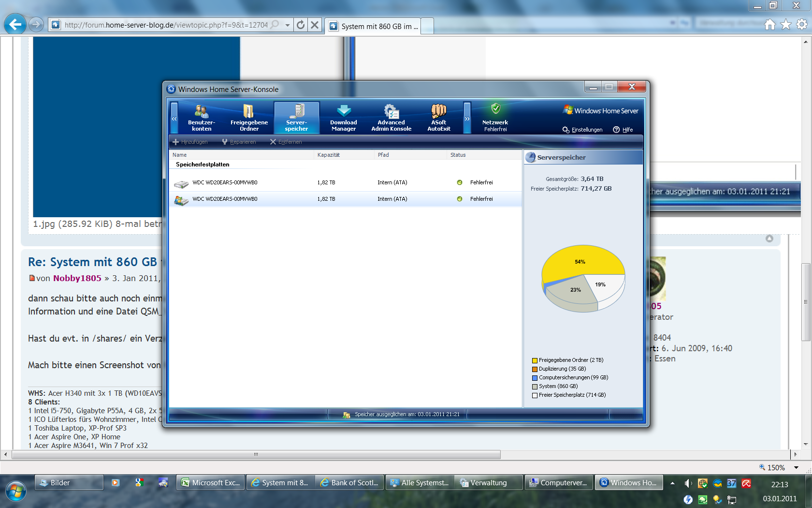Click the browser Stop loading button
Viewport: 812px width, 508px height.
(315, 25)
